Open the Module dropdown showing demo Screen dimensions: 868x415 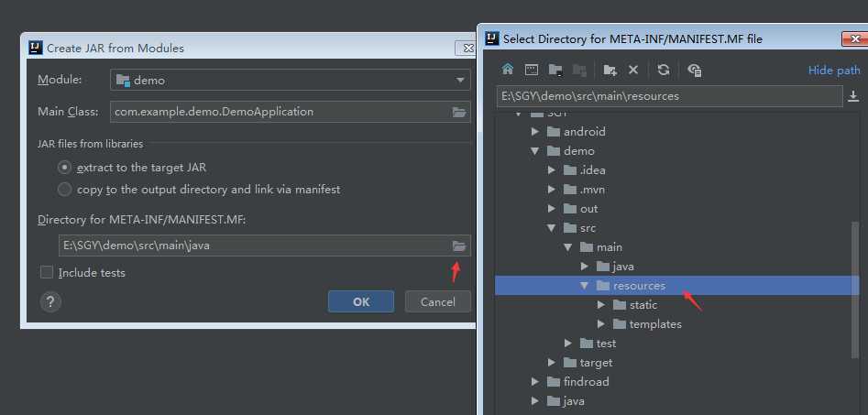point(290,81)
